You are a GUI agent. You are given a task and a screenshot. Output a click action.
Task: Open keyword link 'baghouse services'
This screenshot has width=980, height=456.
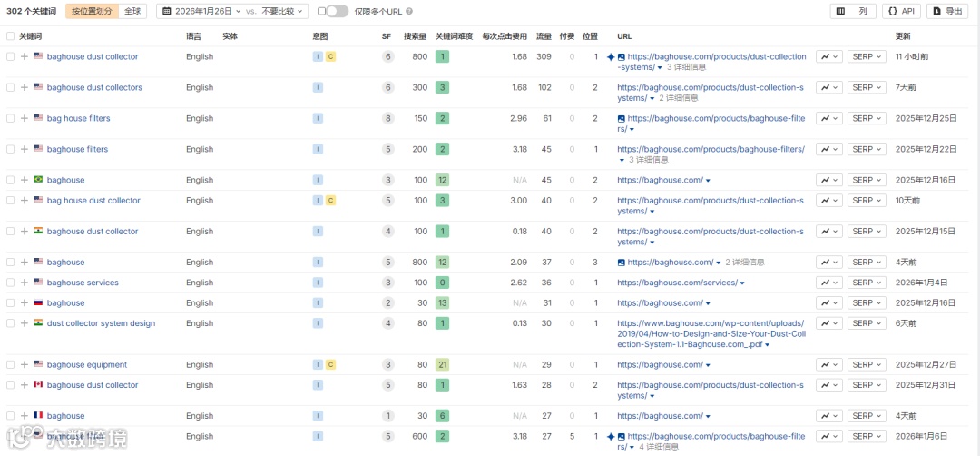83,283
